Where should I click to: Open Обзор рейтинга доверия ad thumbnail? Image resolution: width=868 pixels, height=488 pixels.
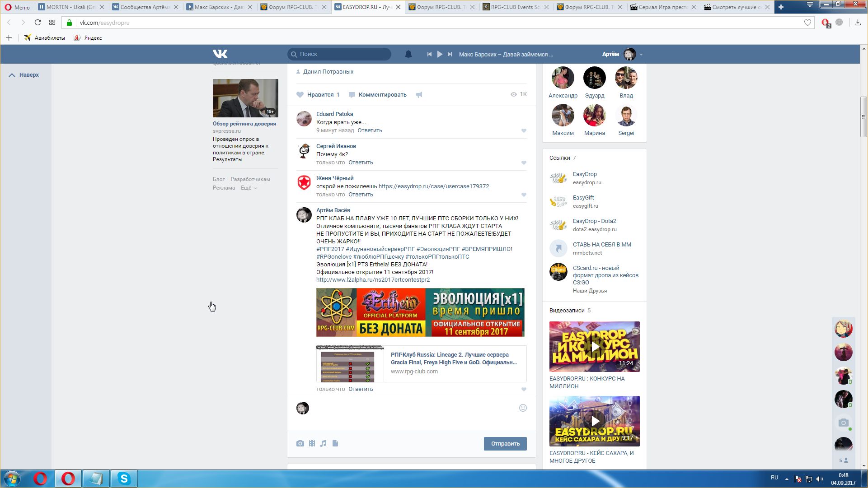[245, 98]
